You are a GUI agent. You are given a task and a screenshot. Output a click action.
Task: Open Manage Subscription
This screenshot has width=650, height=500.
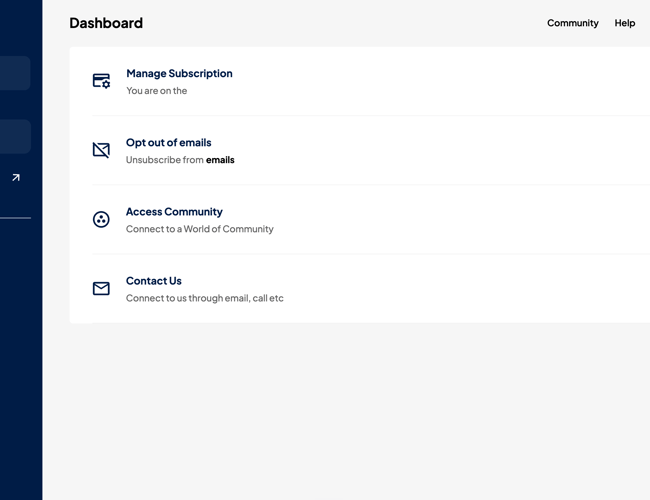179,73
